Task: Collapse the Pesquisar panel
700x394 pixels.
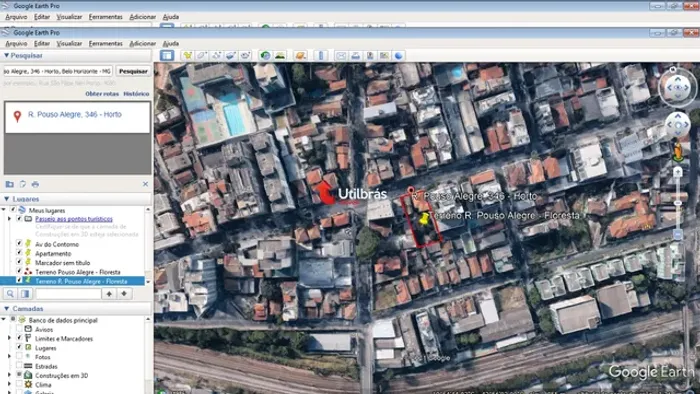Action: (x=6, y=55)
